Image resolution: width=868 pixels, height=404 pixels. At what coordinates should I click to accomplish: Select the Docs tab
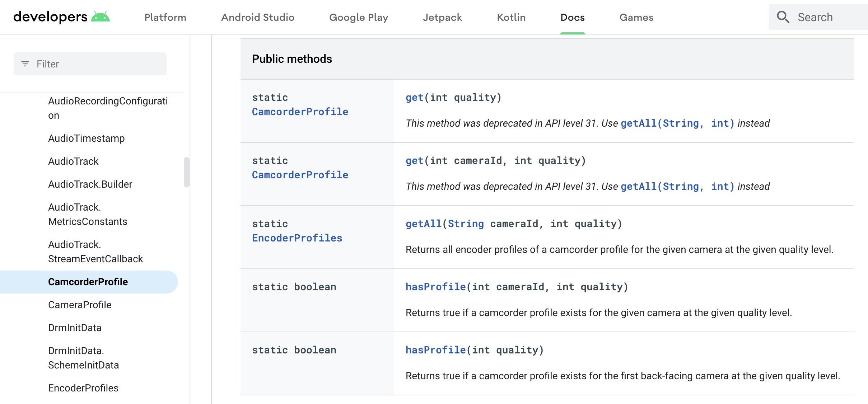572,17
